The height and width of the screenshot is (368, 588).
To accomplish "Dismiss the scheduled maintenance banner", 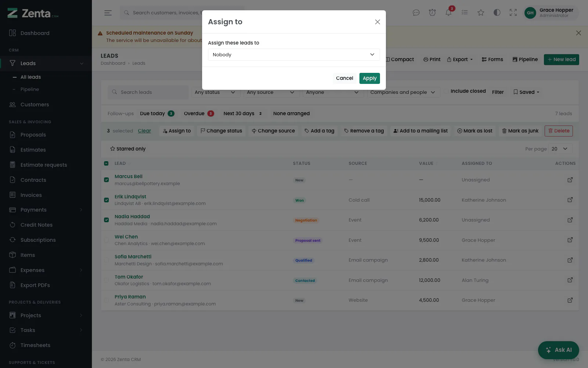I will click(578, 33).
